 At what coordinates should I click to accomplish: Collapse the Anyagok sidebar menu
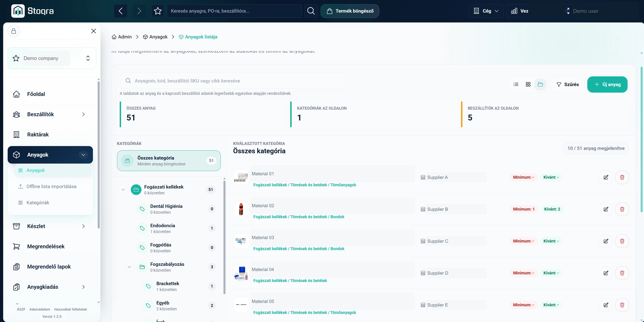[x=83, y=155]
